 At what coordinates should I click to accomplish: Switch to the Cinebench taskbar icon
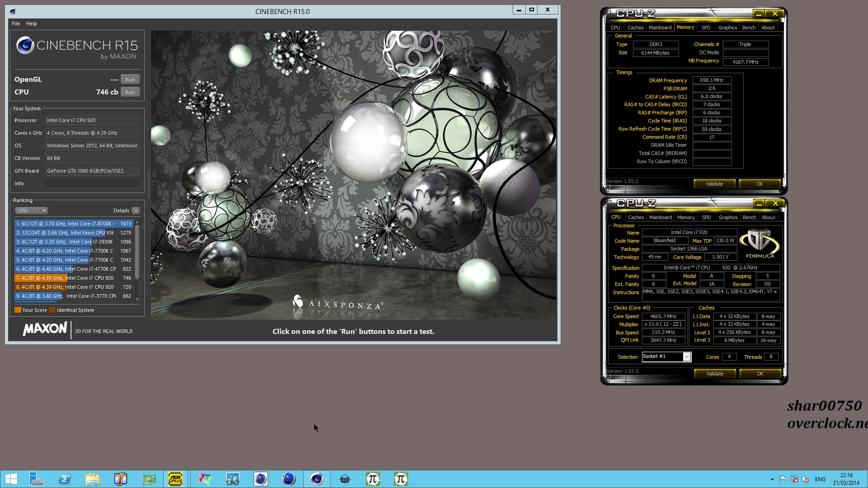(317, 479)
